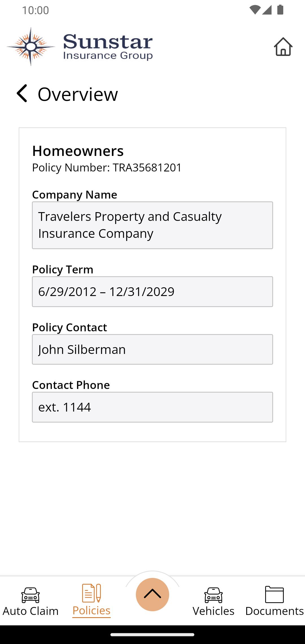Check the battery status icon
Viewport: 305px width, 644px height.
pyautogui.click(x=280, y=10)
